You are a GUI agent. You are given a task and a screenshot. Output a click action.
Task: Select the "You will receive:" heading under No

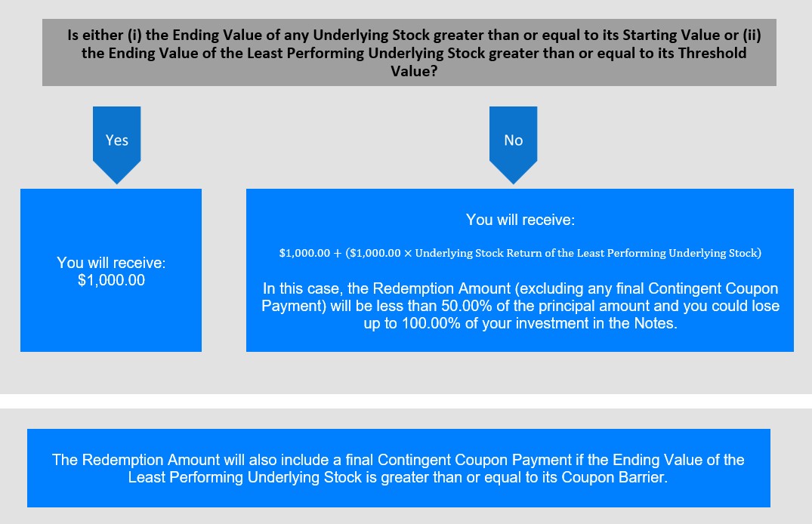click(520, 220)
